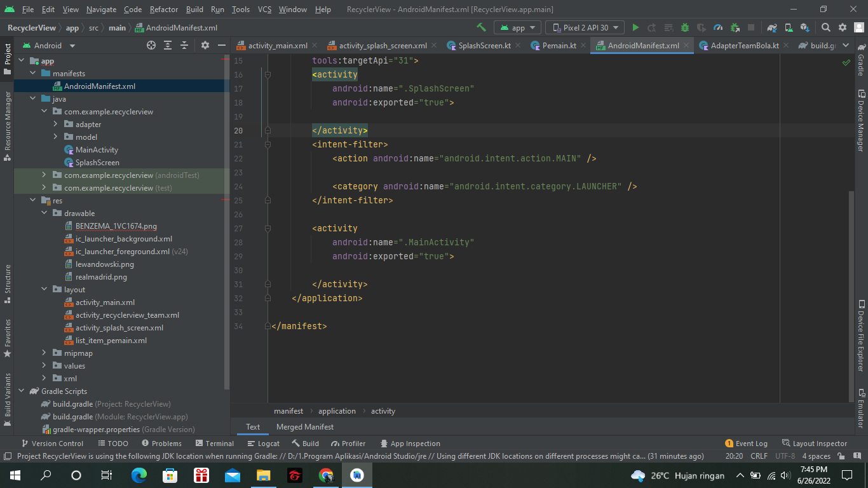Open Google Chrome from the taskbar
The height and width of the screenshot is (488, 868).
pyautogui.click(x=325, y=475)
